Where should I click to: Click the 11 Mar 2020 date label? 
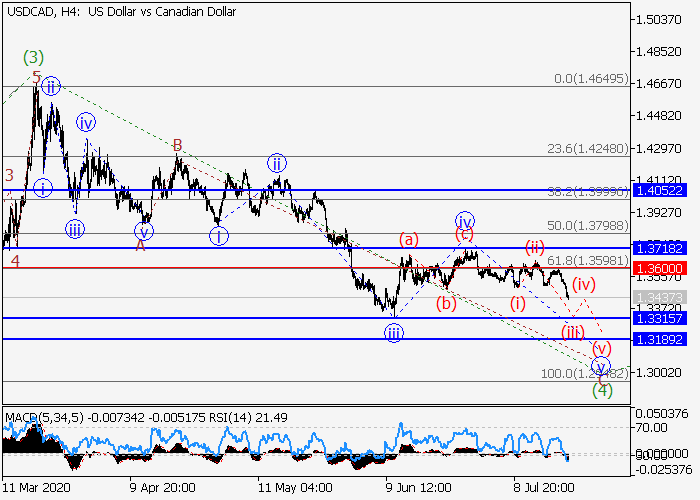[x=36, y=488]
